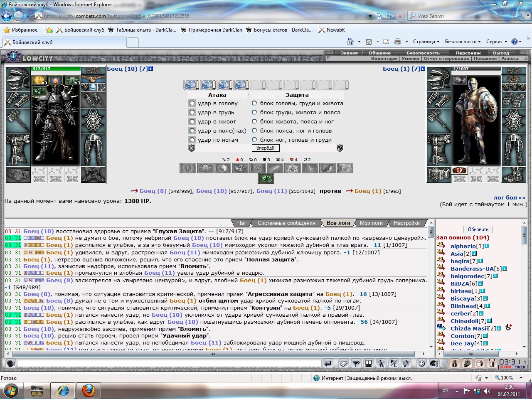Select the crossed swords skill icon
This screenshot has height=399, width=532.
click(x=257, y=168)
